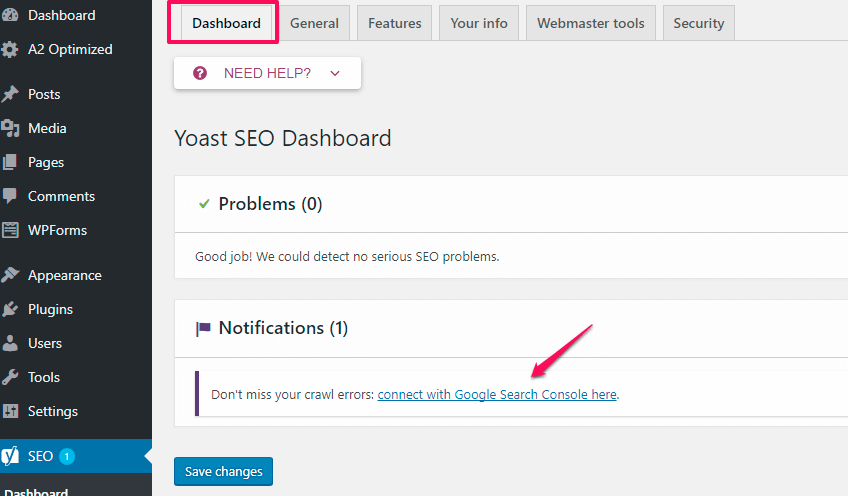Open the Webmaster tools tab
Viewport: 848px width, 496px height.
pos(591,23)
